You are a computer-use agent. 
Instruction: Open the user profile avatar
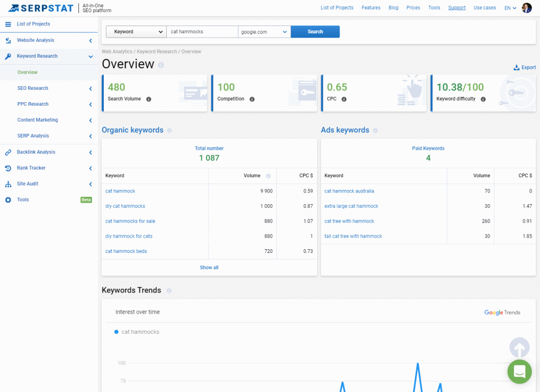(x=527, y=7)
